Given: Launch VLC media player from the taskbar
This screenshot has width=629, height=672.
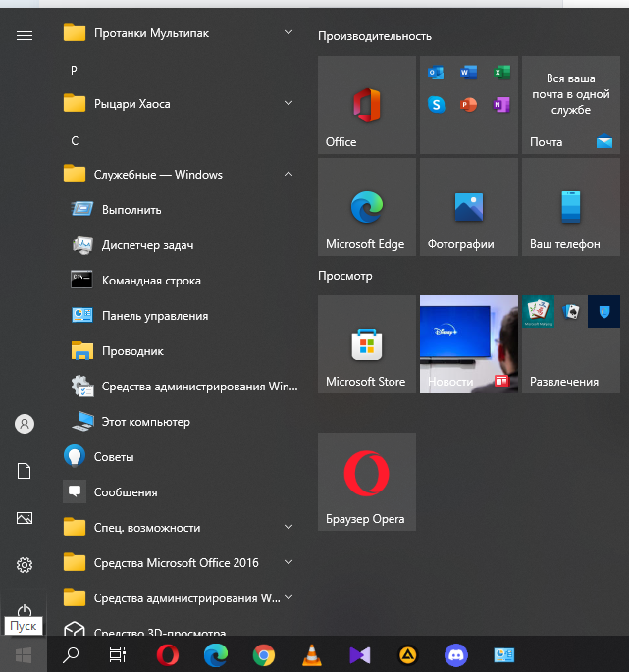Looking at the screenshot, I should [x=312, y=655].
